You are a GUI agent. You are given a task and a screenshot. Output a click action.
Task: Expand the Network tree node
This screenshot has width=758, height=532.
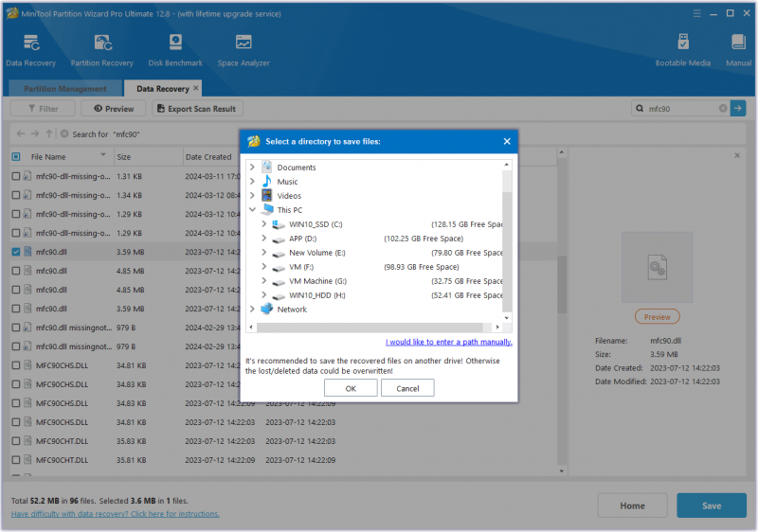pyautogui.click(x=252, y=309)
